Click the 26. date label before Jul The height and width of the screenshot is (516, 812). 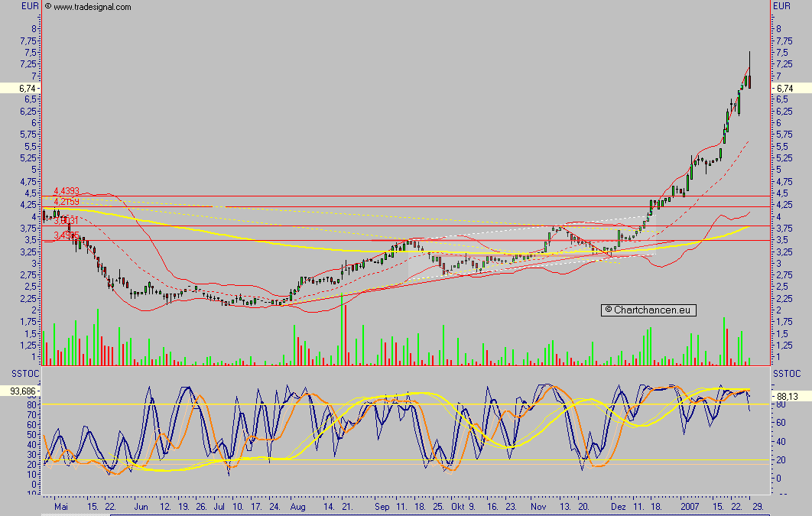(201, 507)
